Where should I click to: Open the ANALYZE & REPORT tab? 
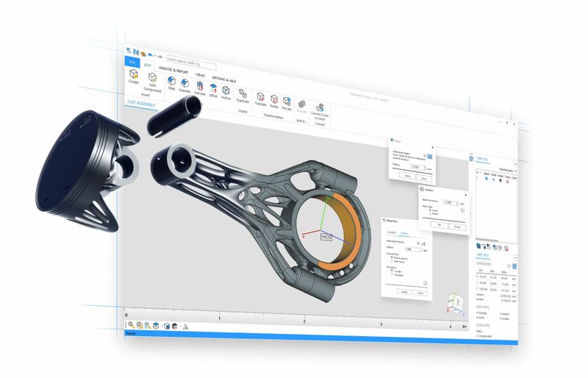[x=173, y=70]
